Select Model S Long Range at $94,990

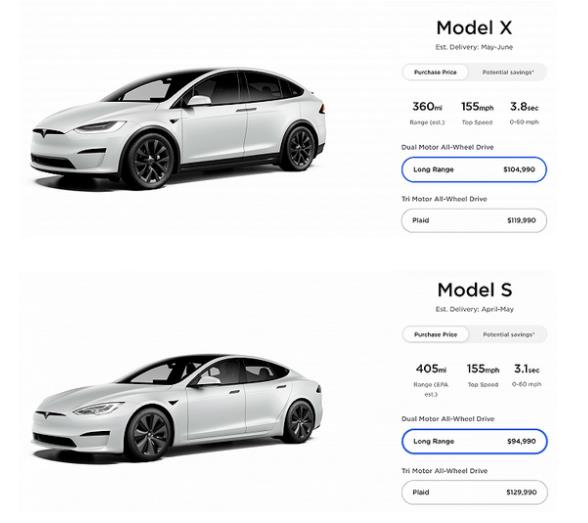coord(474,441)
